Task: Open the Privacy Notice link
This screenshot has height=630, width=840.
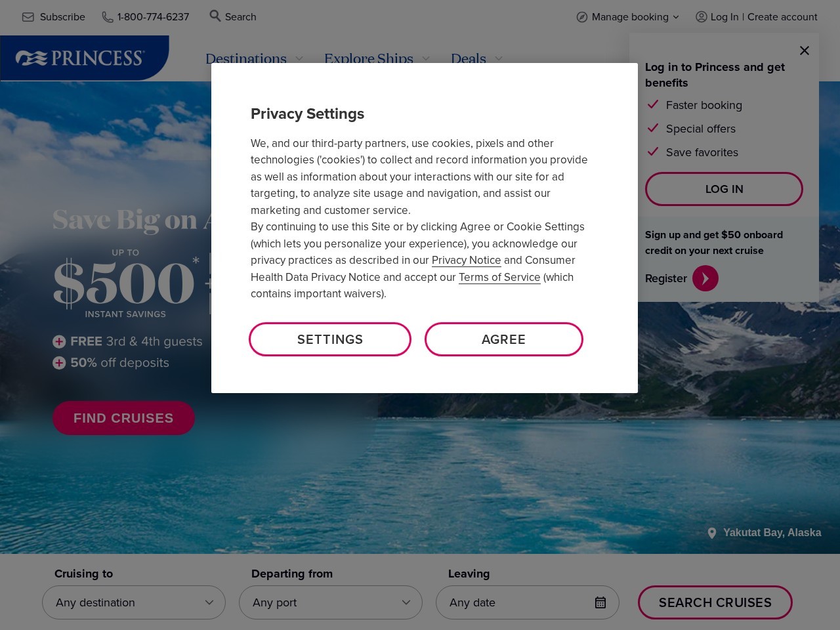Action: click(x=466, y=261)
